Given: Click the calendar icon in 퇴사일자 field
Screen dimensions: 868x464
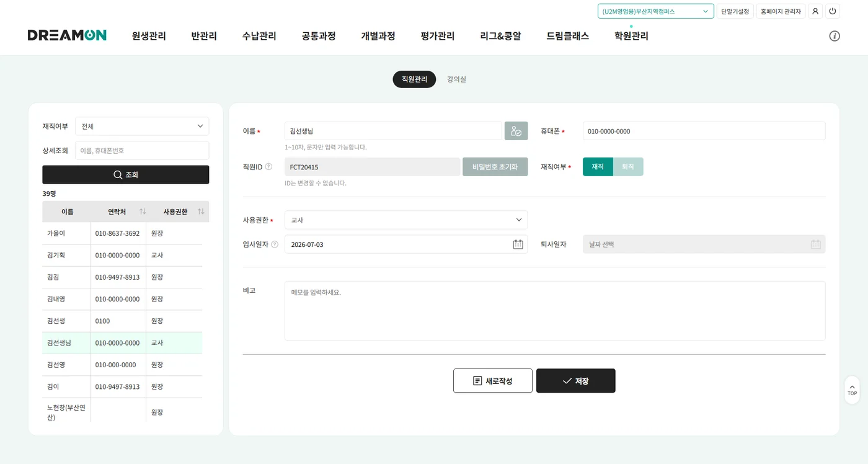Looking at the screenshot, I should click(816, 244).
